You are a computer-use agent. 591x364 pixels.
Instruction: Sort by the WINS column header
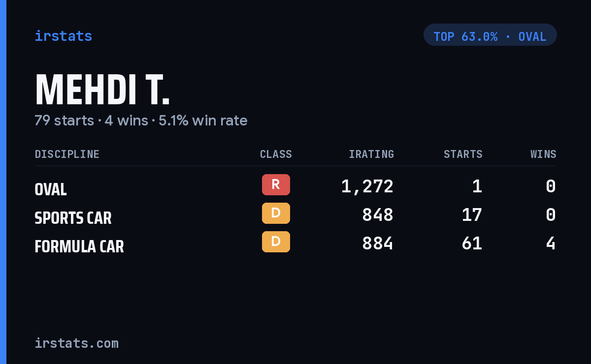tap(543, 154)
